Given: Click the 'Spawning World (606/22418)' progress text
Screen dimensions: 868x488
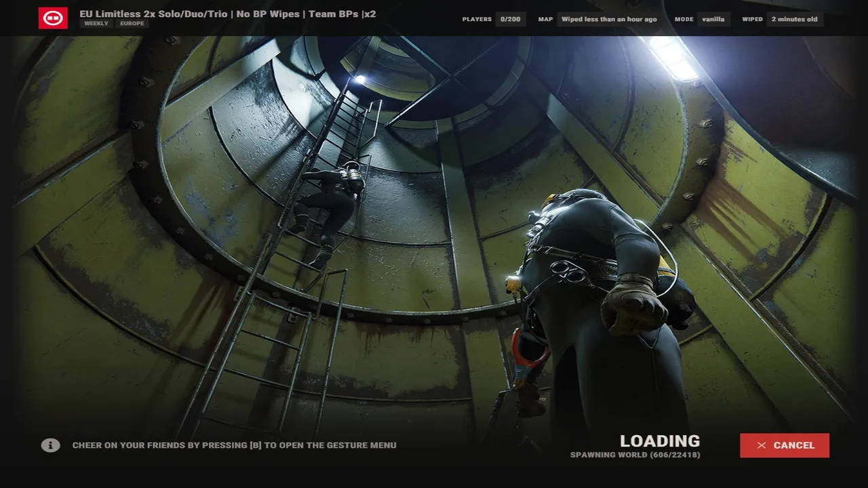Looking at the screenshot, I should [x=635, y=455].
